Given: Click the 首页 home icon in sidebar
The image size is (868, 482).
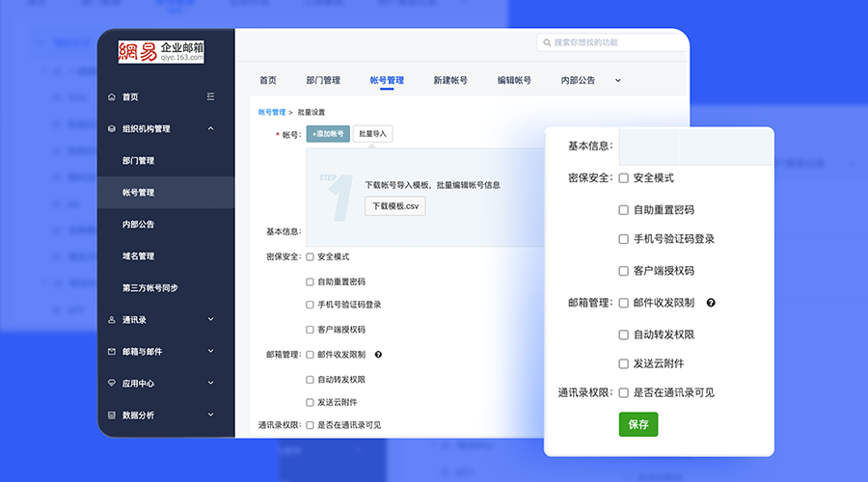Looking at the screenshot, I should 112,97.
